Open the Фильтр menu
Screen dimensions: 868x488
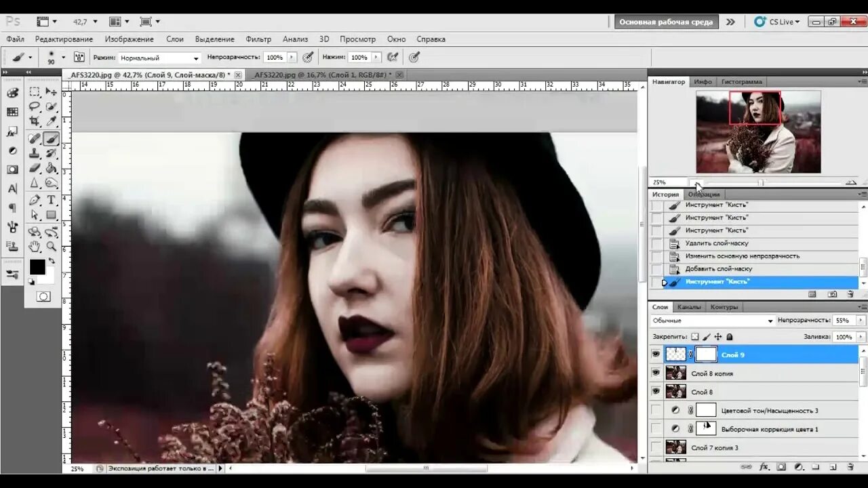pos(258,39)
